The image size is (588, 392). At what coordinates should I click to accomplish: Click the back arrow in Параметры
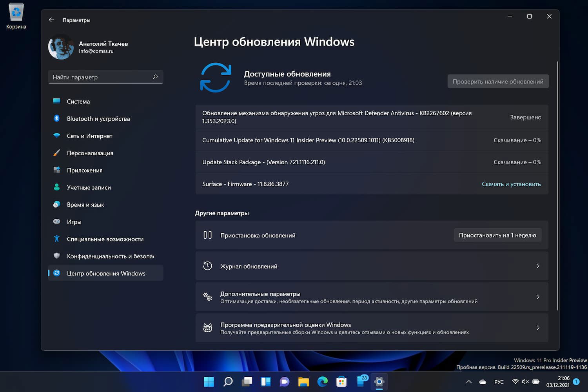(x=51, y=20)
